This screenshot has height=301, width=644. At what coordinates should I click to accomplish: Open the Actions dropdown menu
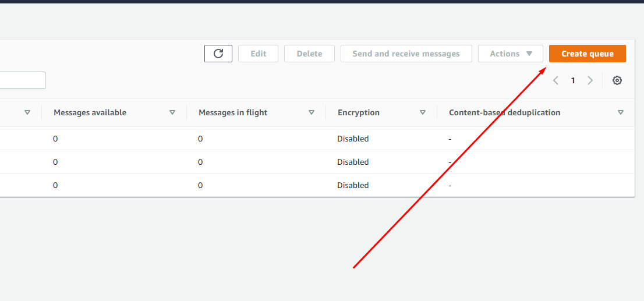pyautogui.click(x=511, y=54)
